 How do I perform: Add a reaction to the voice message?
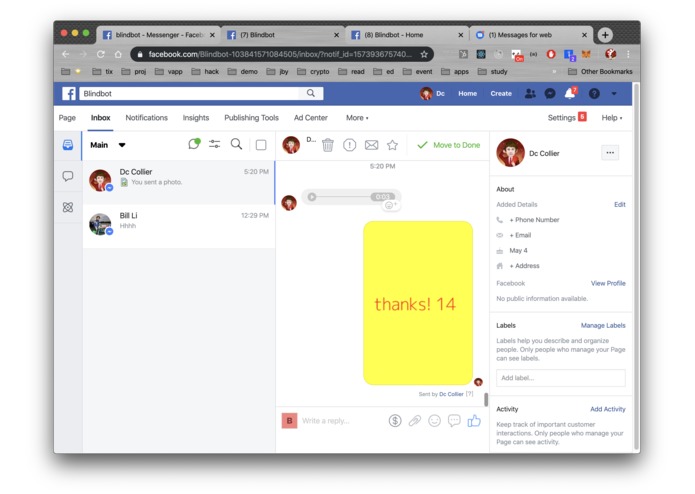point(390,205)
